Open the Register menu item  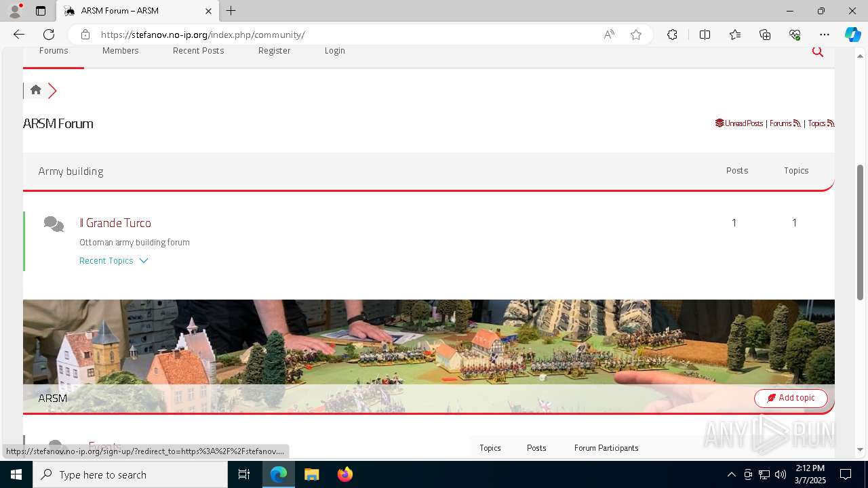[x=275, y=51]
